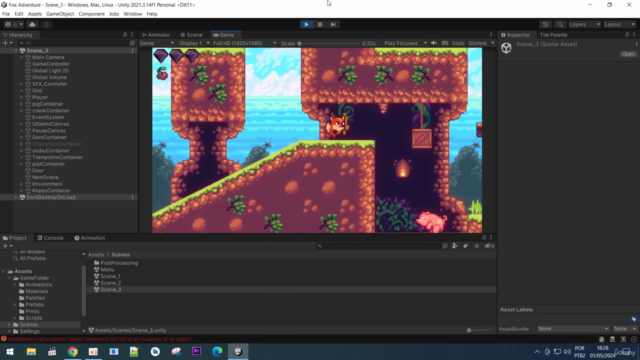Screen dimensions: 640x360
Task: Open the Account dropdown in toolbar
Action: pos(14,24)
